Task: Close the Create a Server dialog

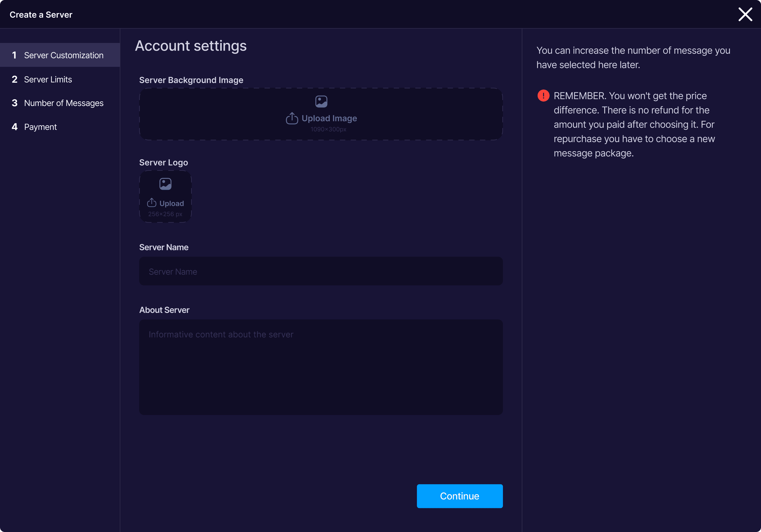Action: coord(745,14)
